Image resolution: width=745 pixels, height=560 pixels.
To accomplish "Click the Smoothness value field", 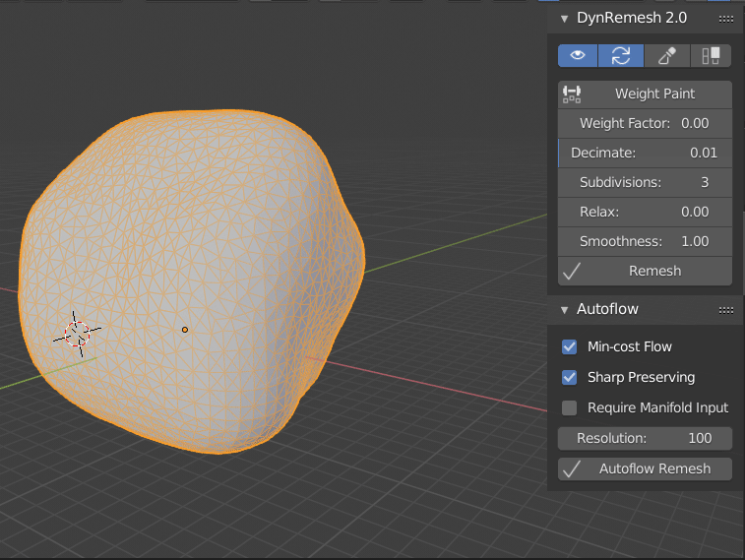I will 645,241.
